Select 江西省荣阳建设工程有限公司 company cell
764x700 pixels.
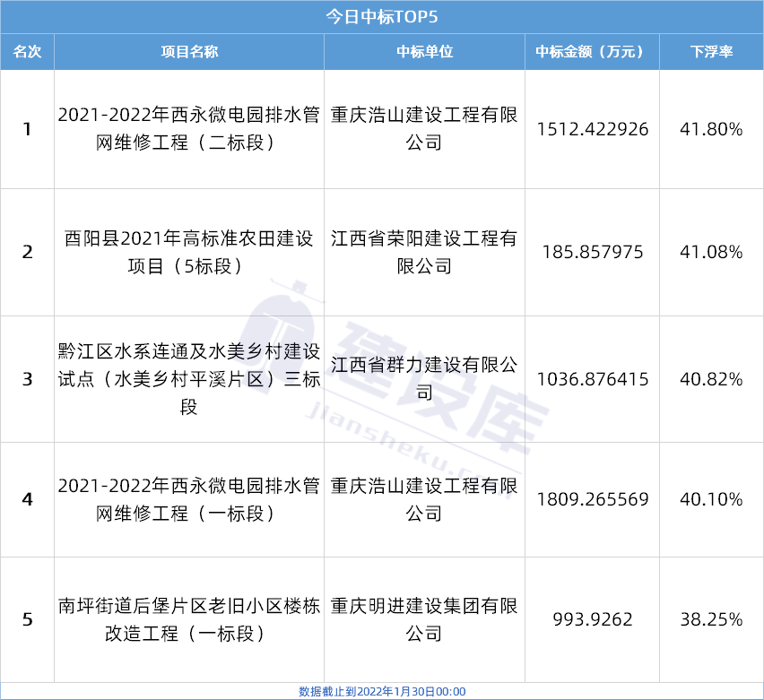(x=424, y=253)
